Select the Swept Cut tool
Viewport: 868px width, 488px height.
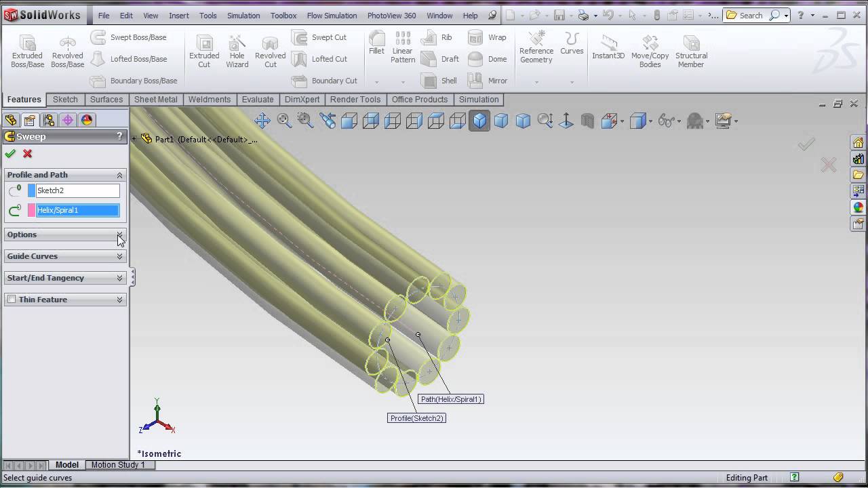(x=319, y=37)
